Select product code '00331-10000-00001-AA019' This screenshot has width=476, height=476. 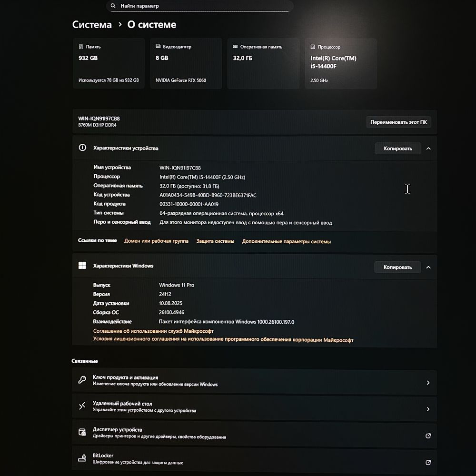pos(189,204)
